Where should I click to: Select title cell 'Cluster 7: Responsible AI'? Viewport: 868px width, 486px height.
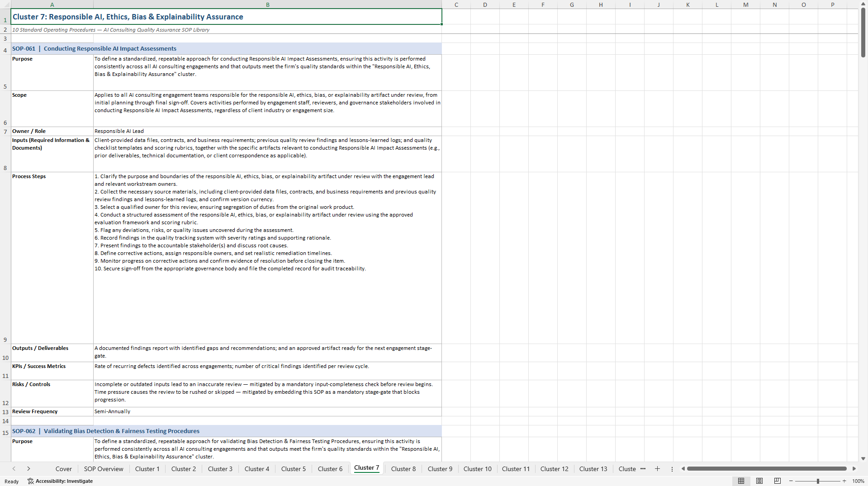[227, 17]
